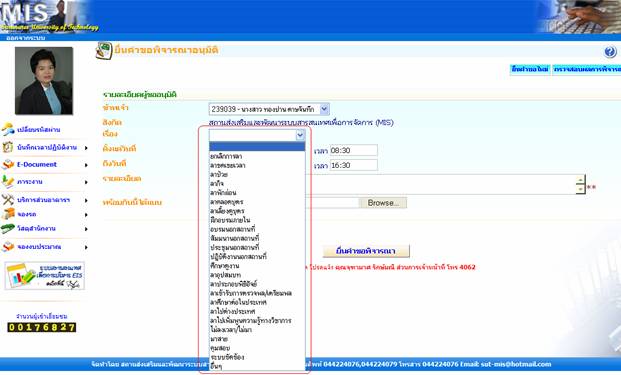
Task: Collapse the เรื่อง subject dropdown arrow
Action: pos(300,135)
